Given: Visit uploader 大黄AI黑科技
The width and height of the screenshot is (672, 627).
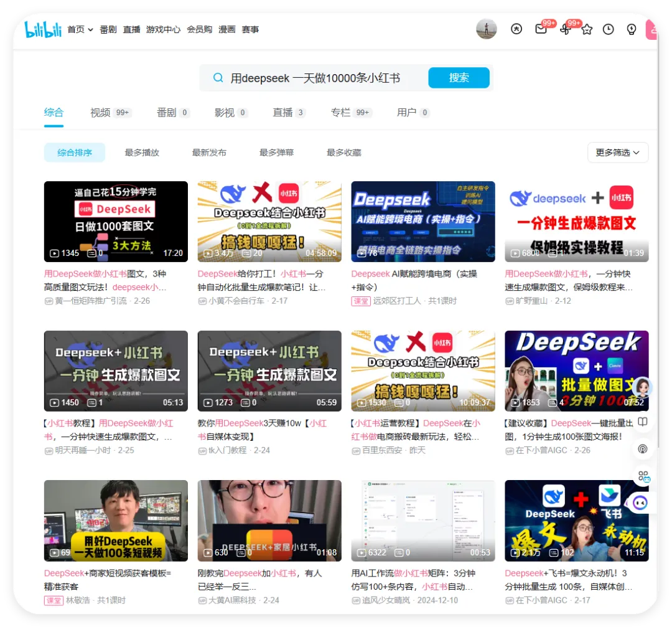Looking at the screenshot, I should click(x=232, y=600).
